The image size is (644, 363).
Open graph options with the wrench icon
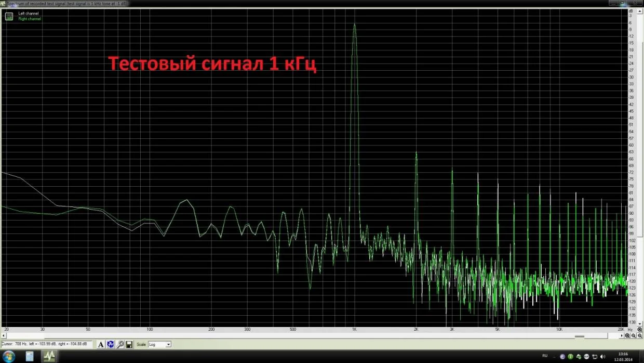pyautogui.click(x=120, y=344)
